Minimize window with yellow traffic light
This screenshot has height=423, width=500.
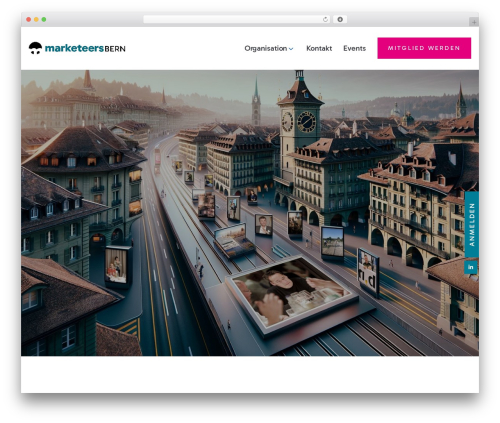(x=36, y=19)
